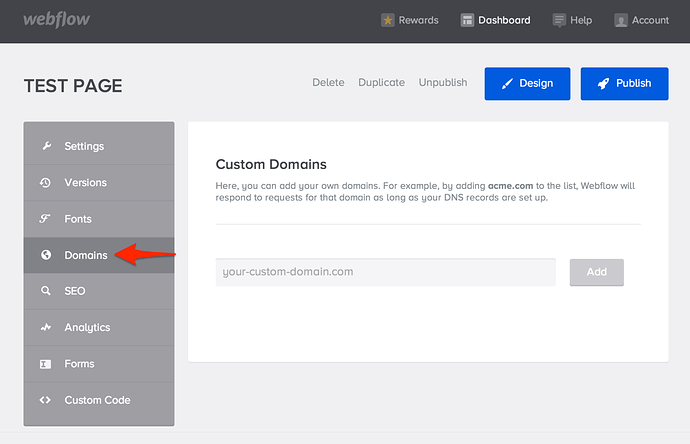Click the Fonts script F icon

click(x=45, y=218)
